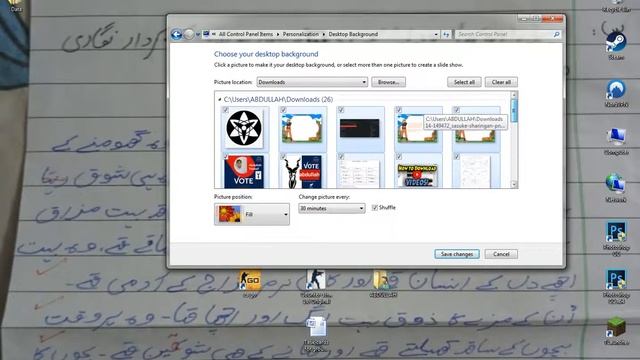Go to Personalization breadcrumb
640x360 pixels.
[x=301, y=34]
